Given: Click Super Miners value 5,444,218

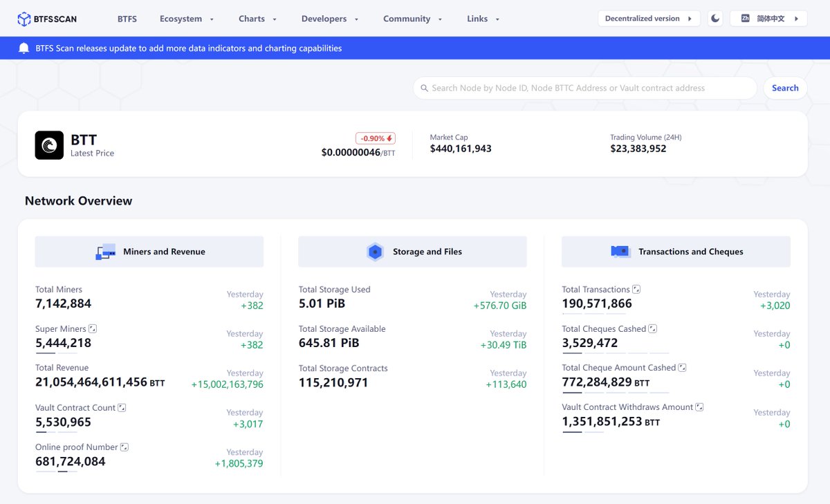Looking at the screenshot, I should pos(64,343).
